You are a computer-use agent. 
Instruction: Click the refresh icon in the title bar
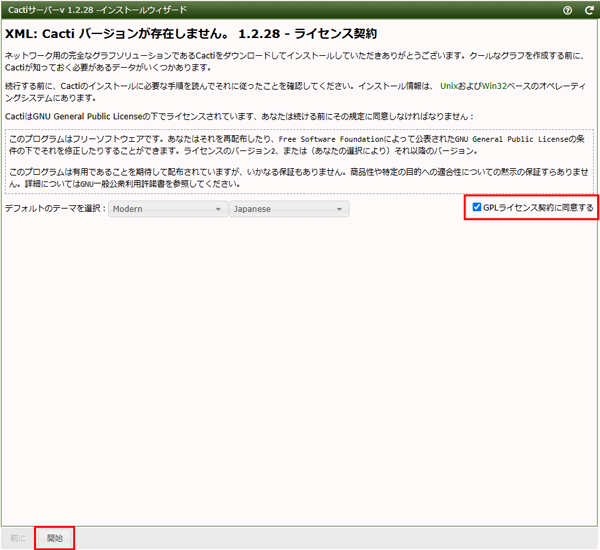coord(589,10)
